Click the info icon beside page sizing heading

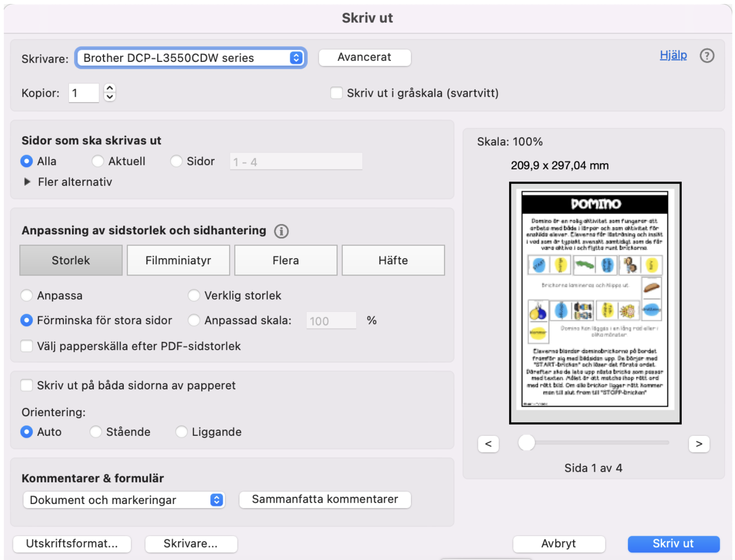tap(281, 231)
